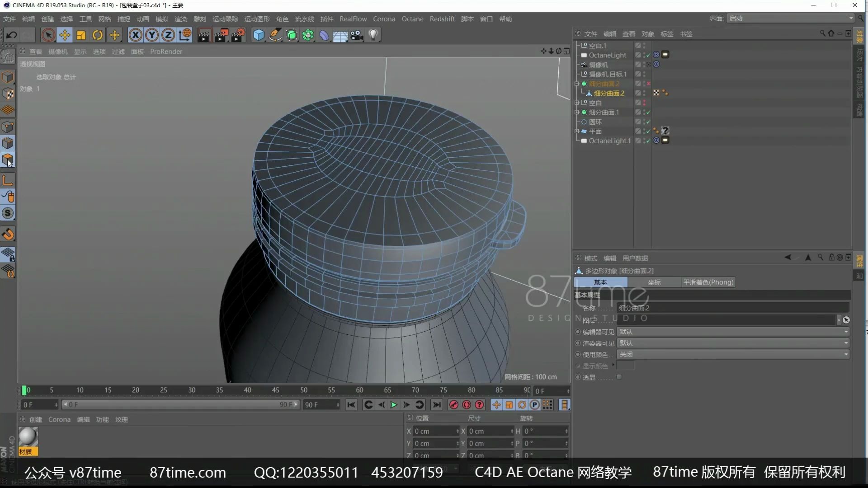This screenshot has width=868, height=488.
Task: Click the 材质 material thumbnail at bottom left
Action: 28,437
